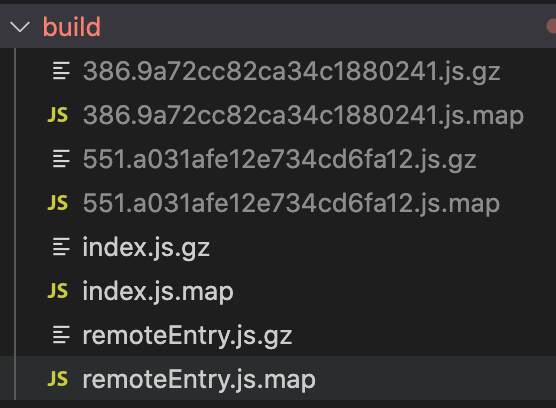Open file 551.a031afe12e734cd6fa12.js.map
This screenshot has width=556, height=408.
[291, 203]
